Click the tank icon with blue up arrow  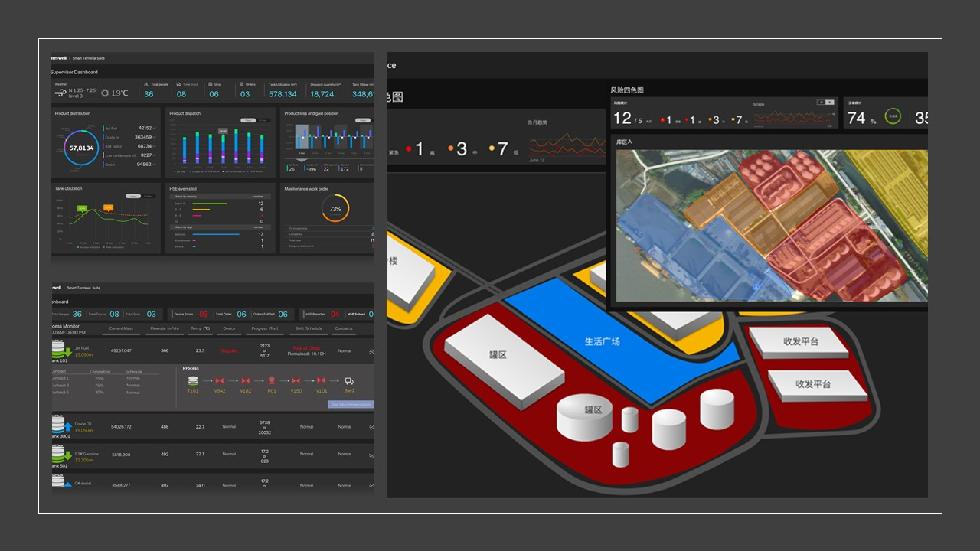(60, 428)
